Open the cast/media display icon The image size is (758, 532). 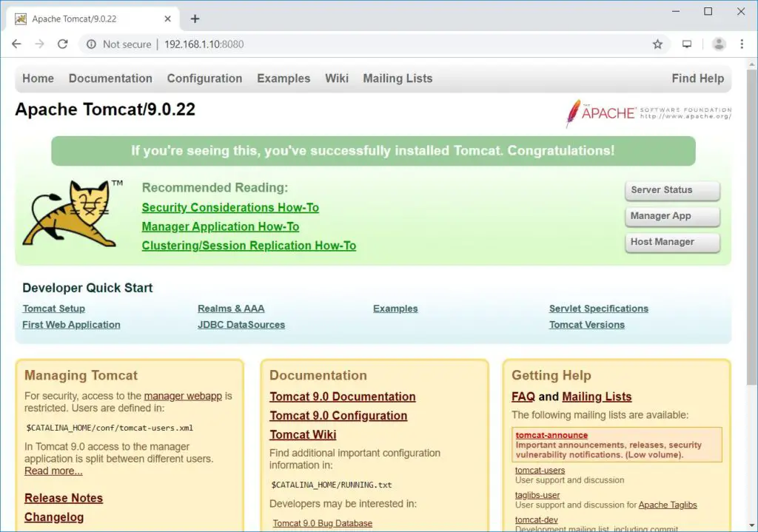point(686,44)
